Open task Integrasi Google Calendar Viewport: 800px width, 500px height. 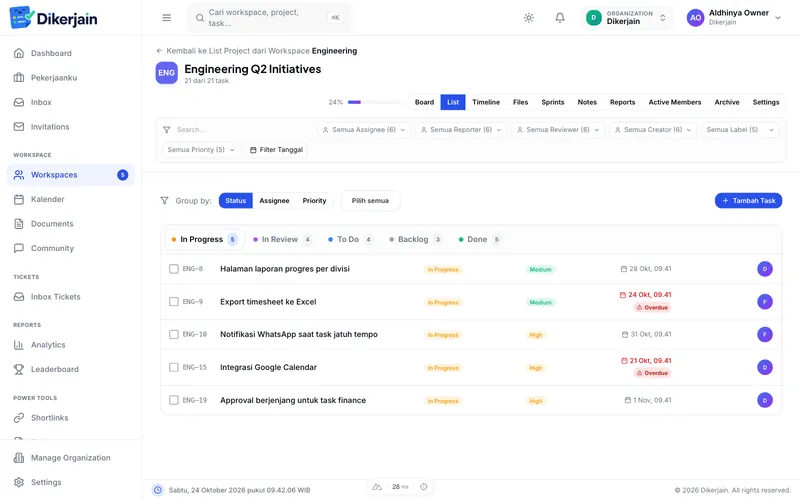pos(268,367)
